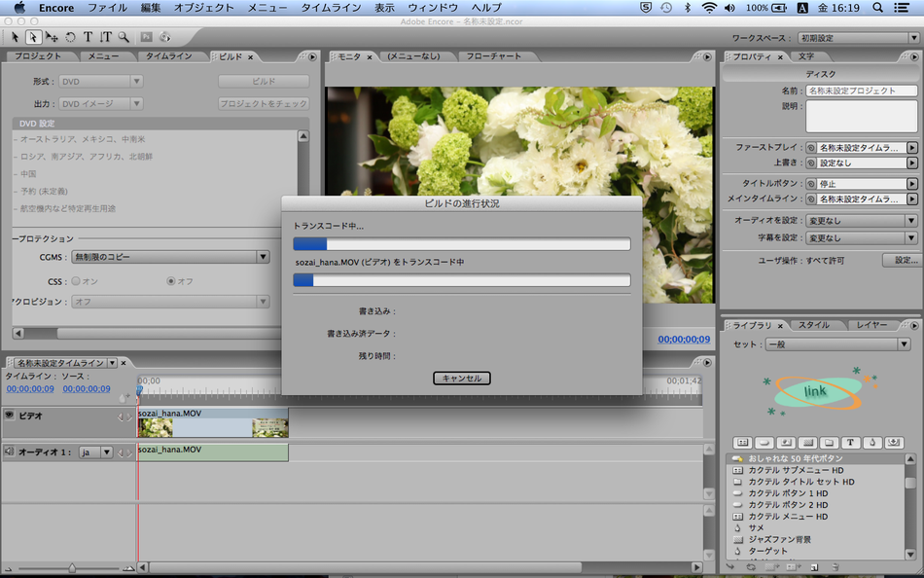This screenshot has width=924, height=578.
Task: Expand the ライブラリ セット 一般 dropdown
Action: (838, 343)
